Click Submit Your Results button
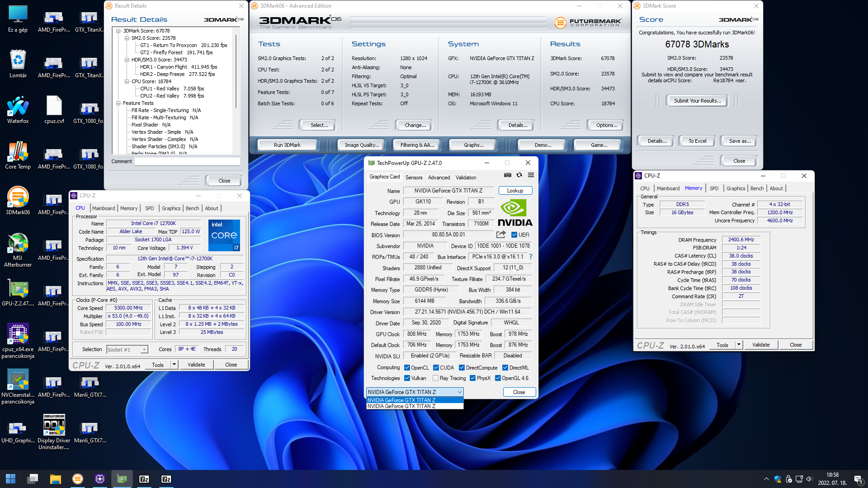The width and height of the screenshot is (868, 488). (697, 101)
